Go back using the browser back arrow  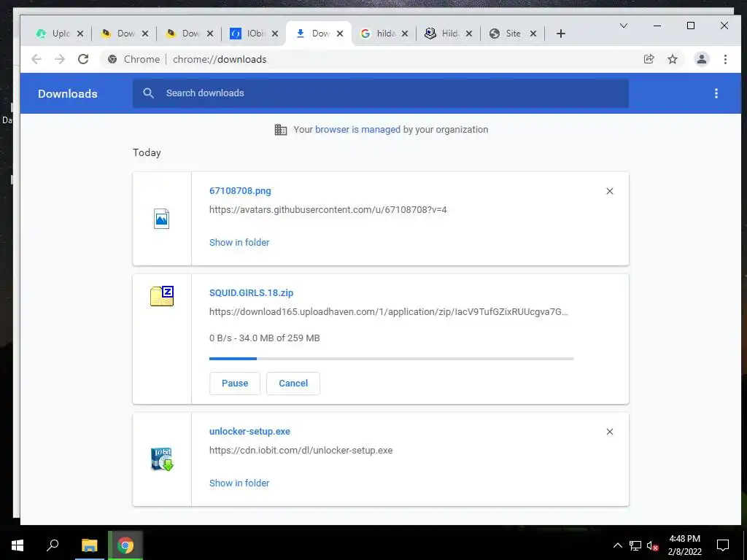pyautogui.click(x=36, y=59)
